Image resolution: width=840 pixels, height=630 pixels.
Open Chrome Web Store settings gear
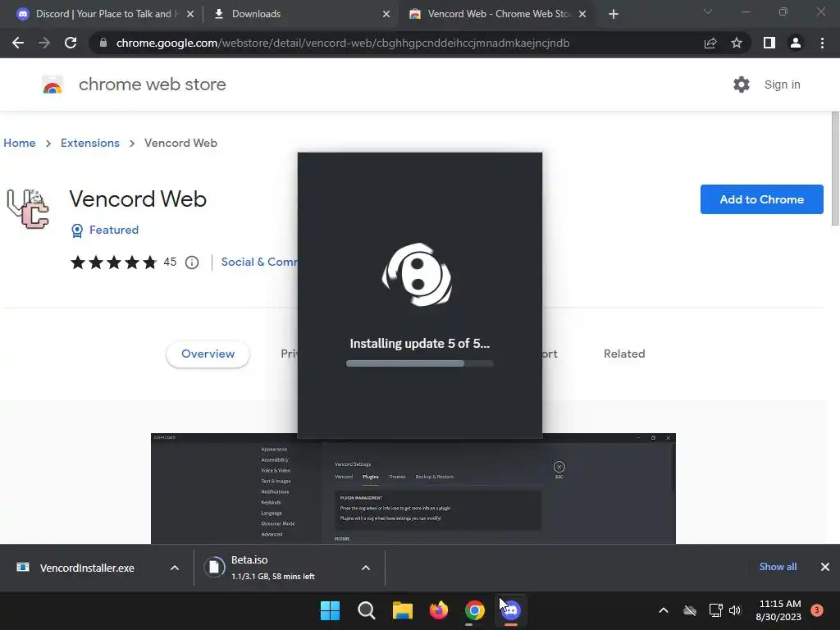tap(742, 84)
